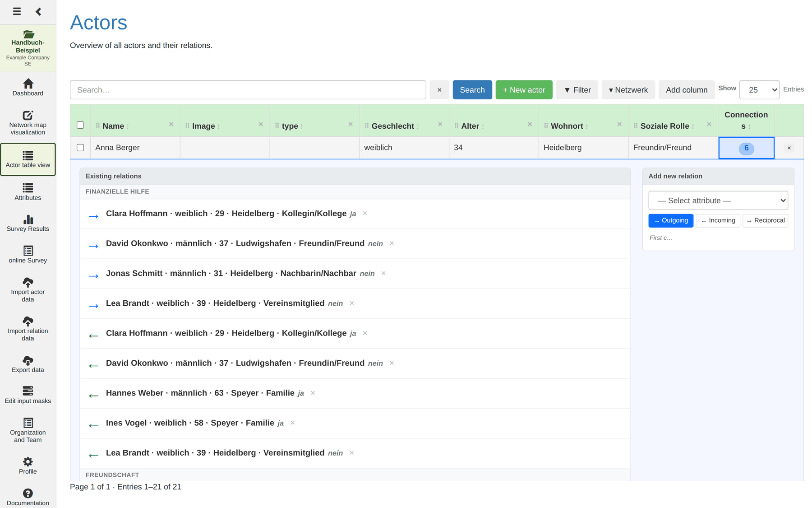The height and width of the screenshot is (508, 812).
Task: Open Edit input masks
Action: coord(28,395)
